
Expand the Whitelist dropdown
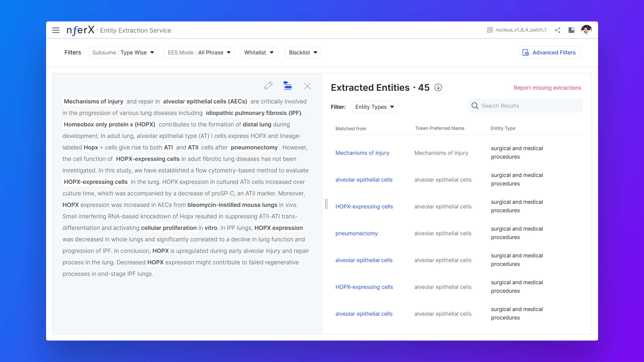point(259,53)
